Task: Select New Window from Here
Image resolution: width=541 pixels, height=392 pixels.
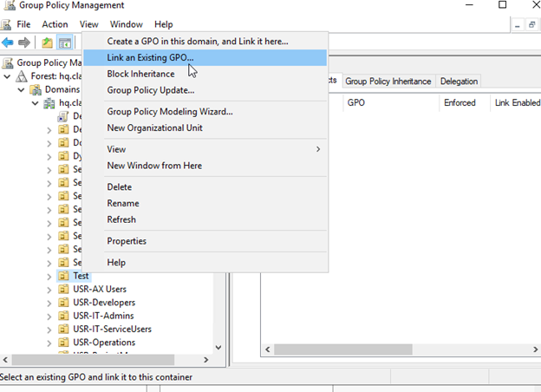Action: pyautogui.click(x=205, y=166)
